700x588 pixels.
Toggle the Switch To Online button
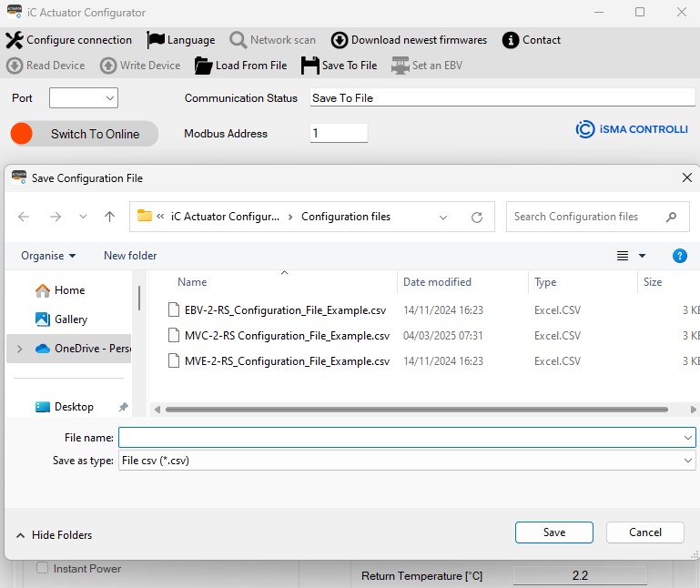click(x=84, y=134)
